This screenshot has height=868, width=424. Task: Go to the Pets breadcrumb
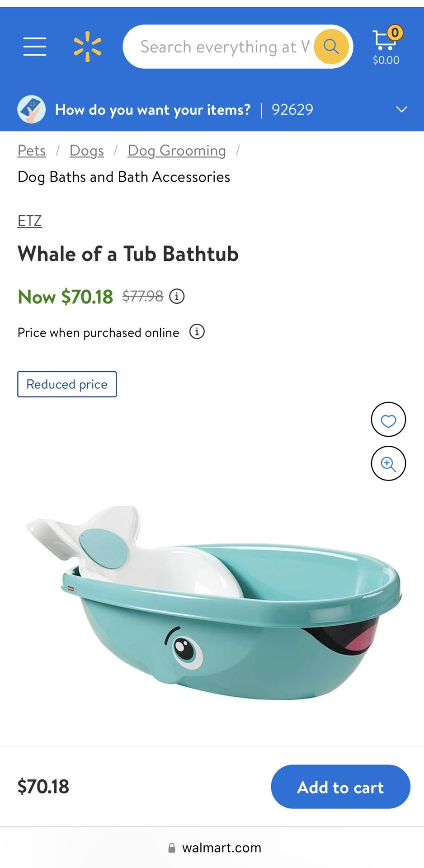pyautogui.click(x=32, y=151)
